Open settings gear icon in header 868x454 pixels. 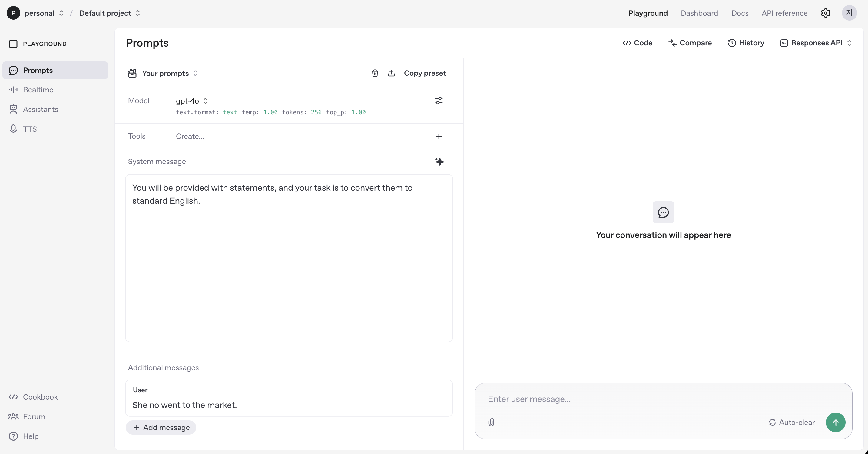coord(825,13)
